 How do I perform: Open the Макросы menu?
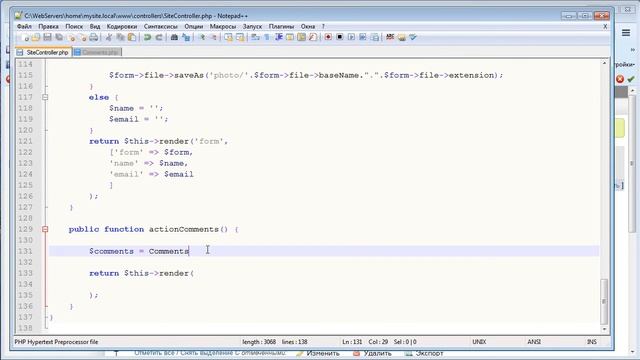click(x=223, y=26)
